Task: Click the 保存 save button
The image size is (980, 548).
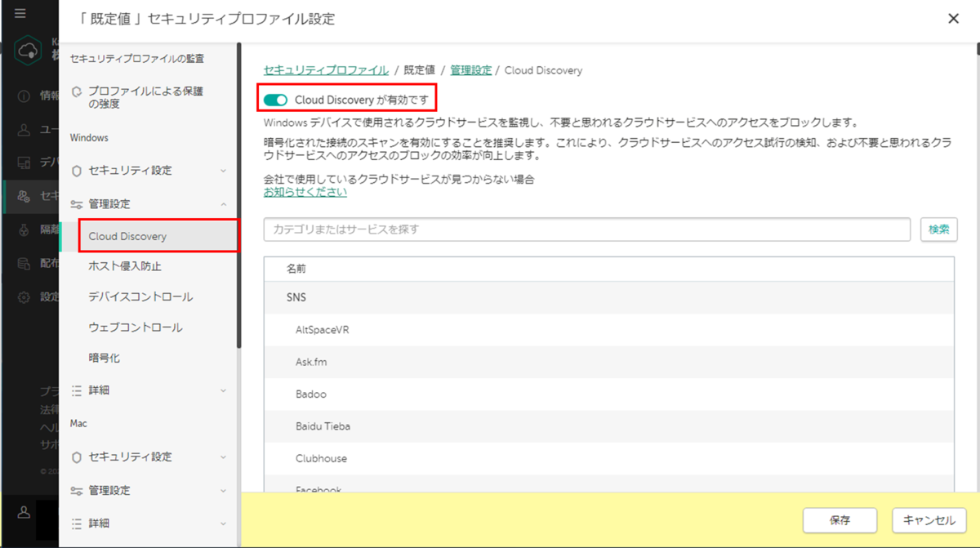Action: click(840, 520)
